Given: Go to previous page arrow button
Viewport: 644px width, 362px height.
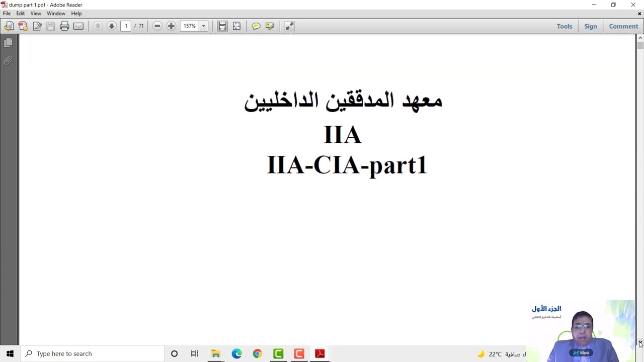Looking at the screenshot, I should pyautogui.click(x=98, y=26).
